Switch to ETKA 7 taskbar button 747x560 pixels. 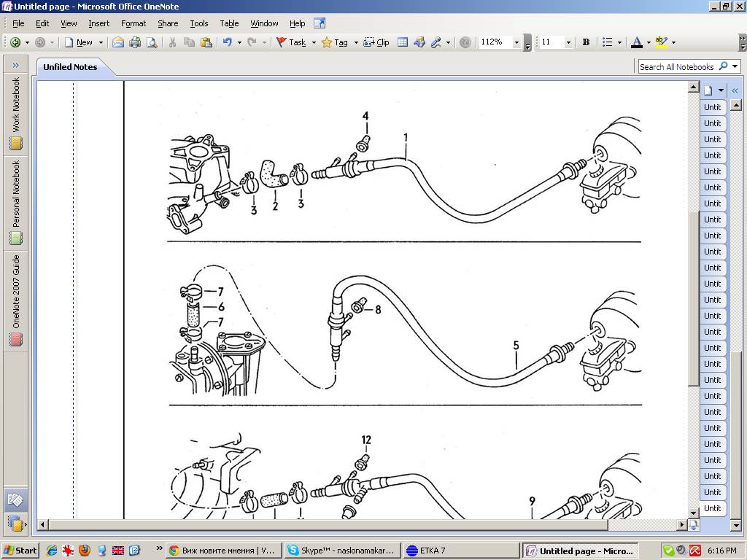(436, 551)
